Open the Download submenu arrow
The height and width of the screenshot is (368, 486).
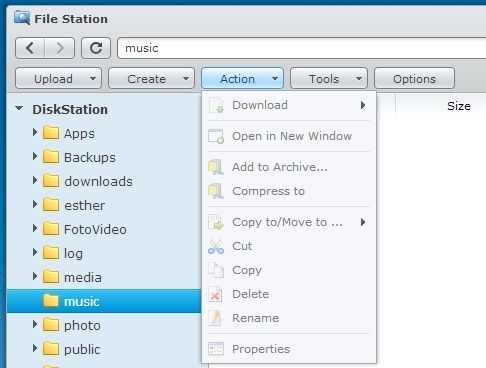(x=363, y=105)
